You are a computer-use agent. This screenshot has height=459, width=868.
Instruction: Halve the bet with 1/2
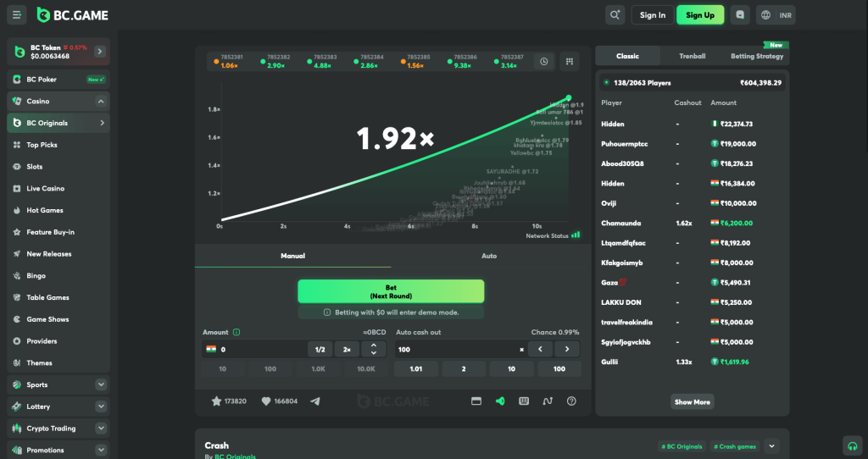click(320, 350)
